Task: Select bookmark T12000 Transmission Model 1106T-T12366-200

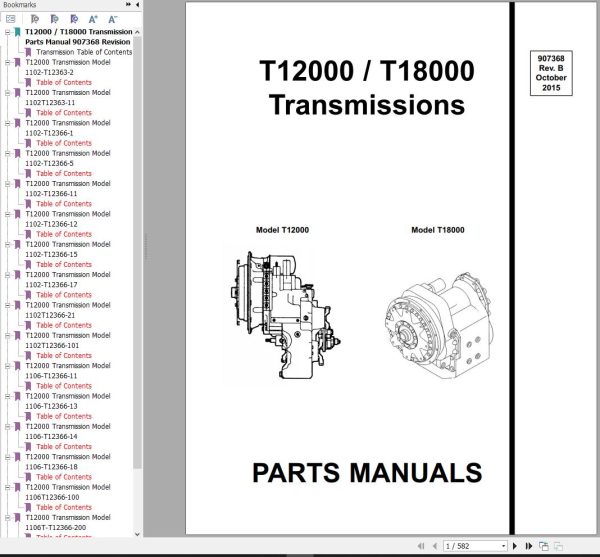Action: 68,522
